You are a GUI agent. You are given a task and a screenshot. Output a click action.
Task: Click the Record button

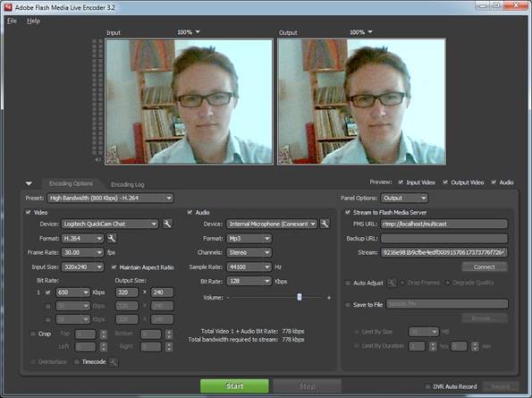coord(500,386)
